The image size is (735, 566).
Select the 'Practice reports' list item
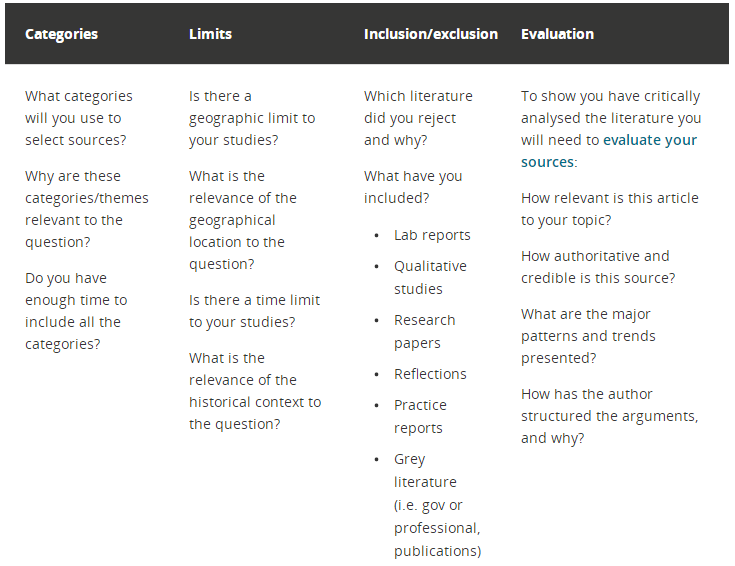coord(420,416)
